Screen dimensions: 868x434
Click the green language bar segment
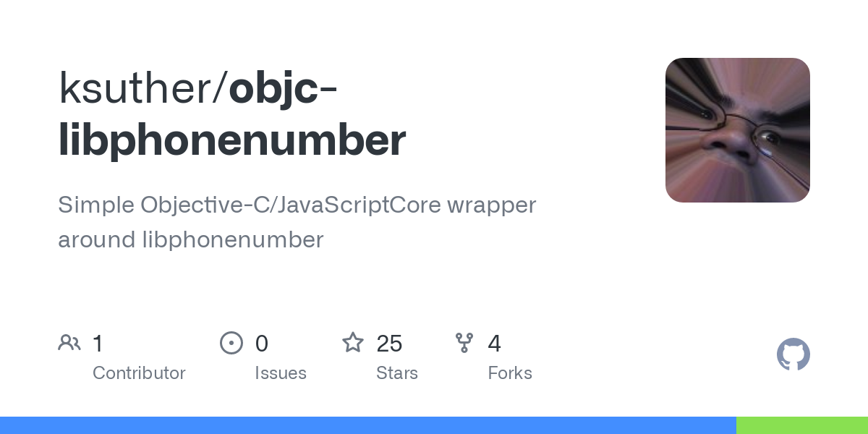802,425
